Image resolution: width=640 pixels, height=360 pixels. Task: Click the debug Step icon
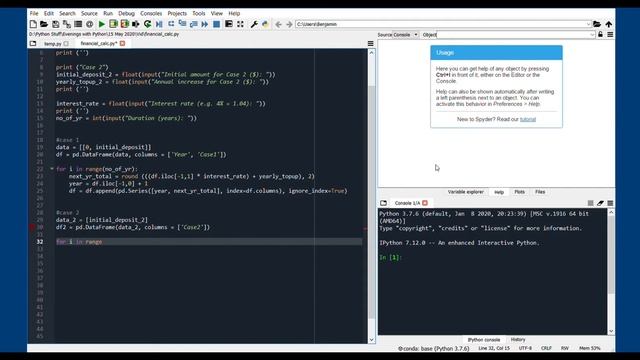[171, 24]
